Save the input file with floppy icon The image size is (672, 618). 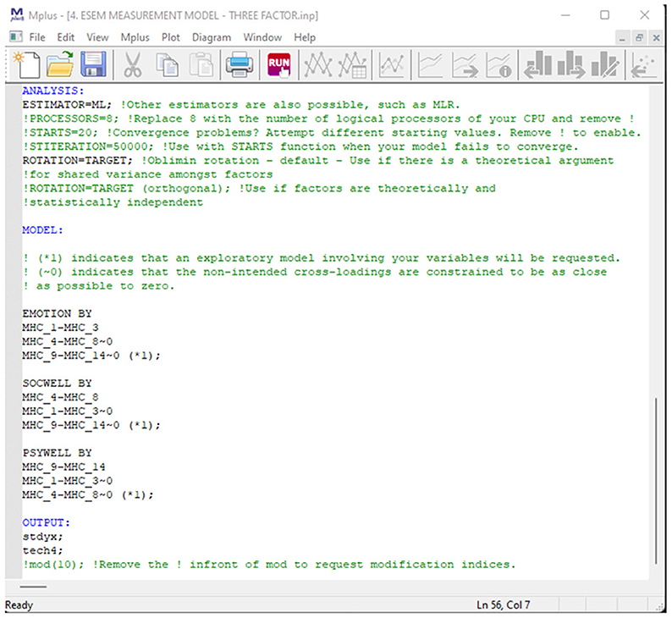point(93,64)
